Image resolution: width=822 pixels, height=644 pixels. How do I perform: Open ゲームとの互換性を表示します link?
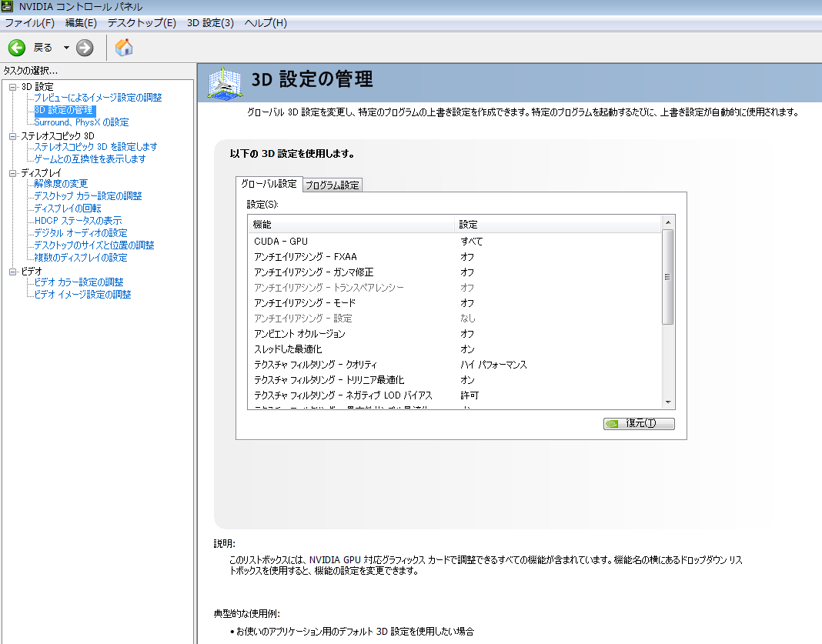89,159
